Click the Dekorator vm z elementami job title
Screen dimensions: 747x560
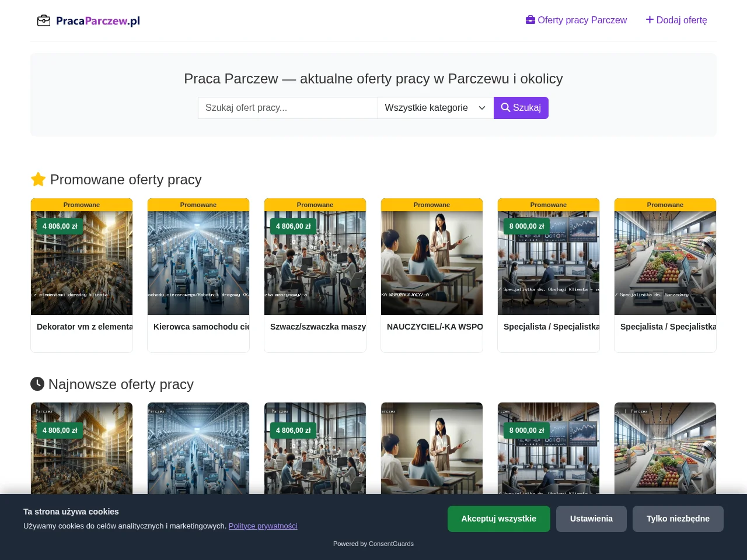[x=85, y=327]
